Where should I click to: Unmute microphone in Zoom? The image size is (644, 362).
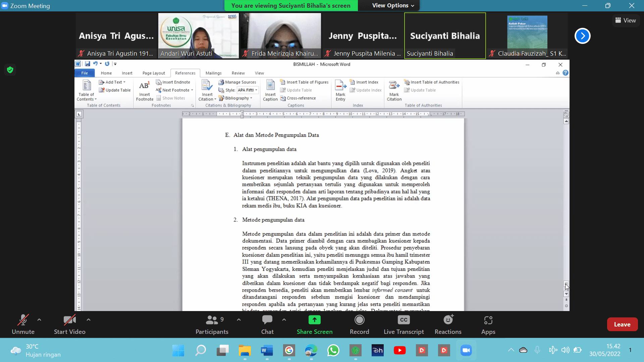[x=23, y=324]
